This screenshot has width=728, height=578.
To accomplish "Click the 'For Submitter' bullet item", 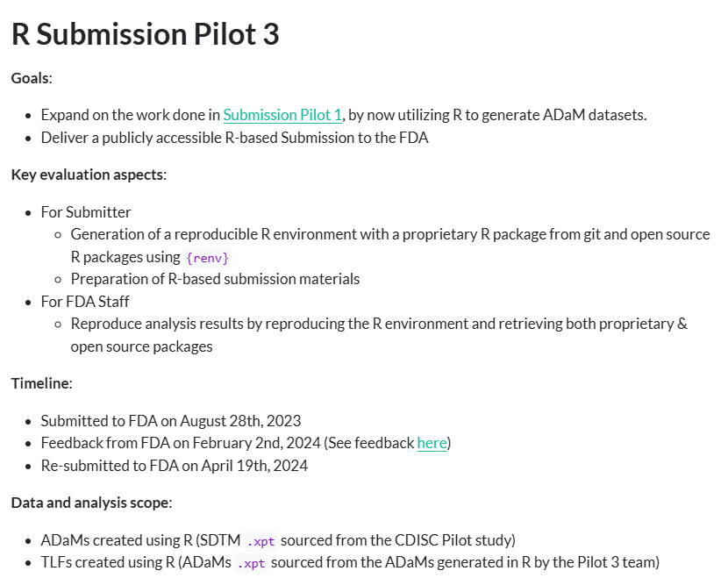I will 86,212.
